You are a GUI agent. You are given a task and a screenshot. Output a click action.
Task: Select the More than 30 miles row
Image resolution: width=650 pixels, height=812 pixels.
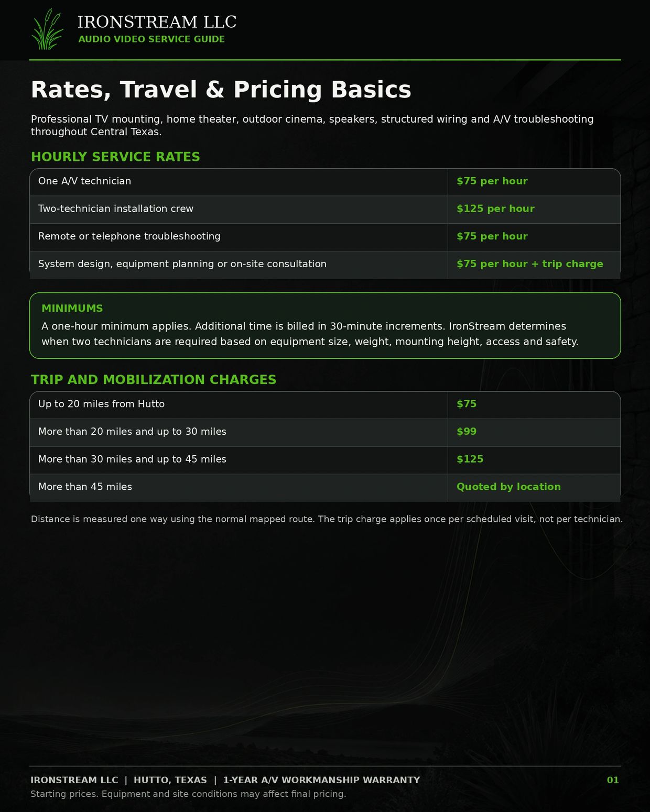[325, 460]
